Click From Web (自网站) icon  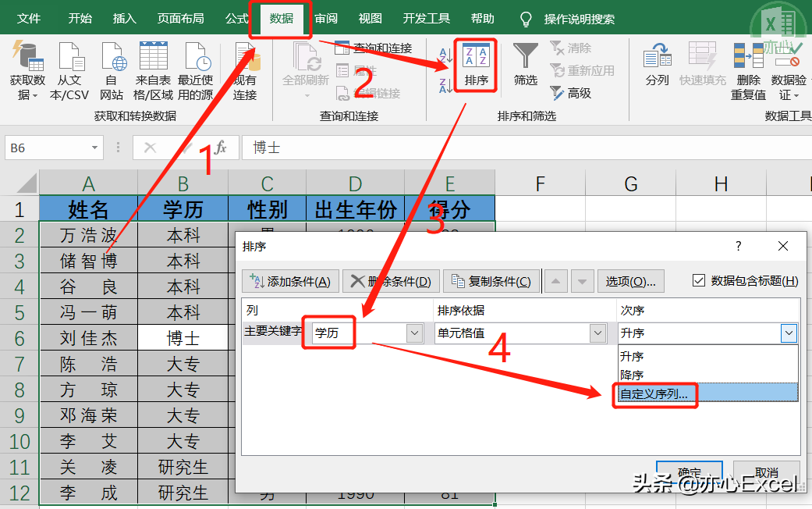point(112,71)
